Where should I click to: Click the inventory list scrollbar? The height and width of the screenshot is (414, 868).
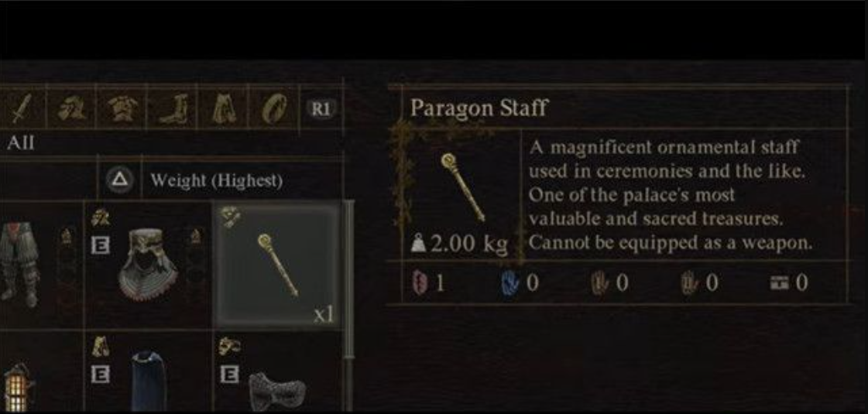348,306
